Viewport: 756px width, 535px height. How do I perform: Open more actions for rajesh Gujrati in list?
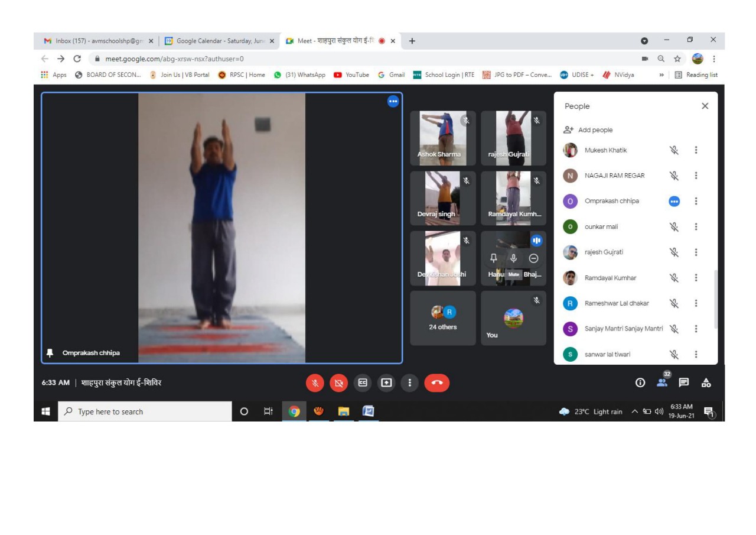click(696, 252)
